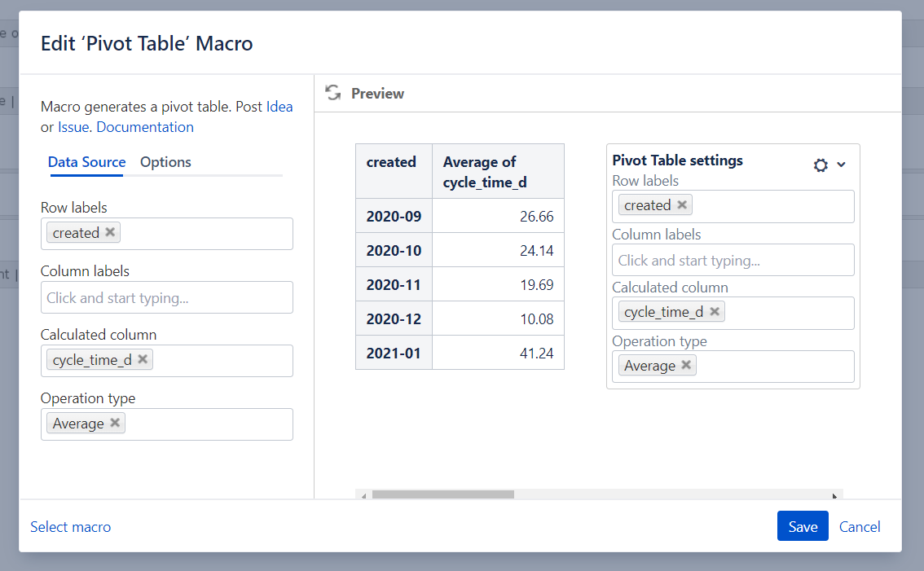Focus Column labels field in Pivot Table settings
Viewport: 924px width, 571px height.
click(733, 260)
